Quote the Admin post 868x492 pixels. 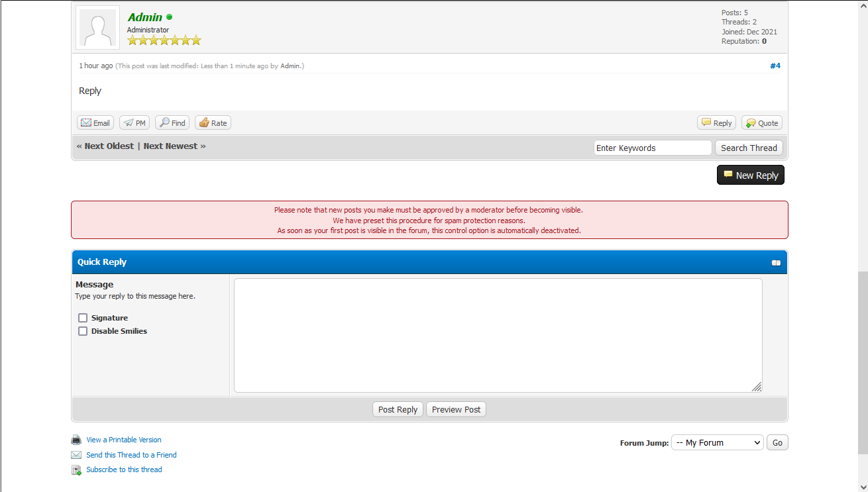click(x=762, y=123)
